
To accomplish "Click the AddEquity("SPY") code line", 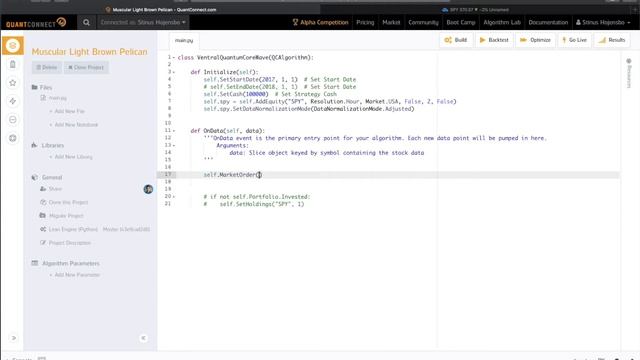I will click(x=330, y=102).
